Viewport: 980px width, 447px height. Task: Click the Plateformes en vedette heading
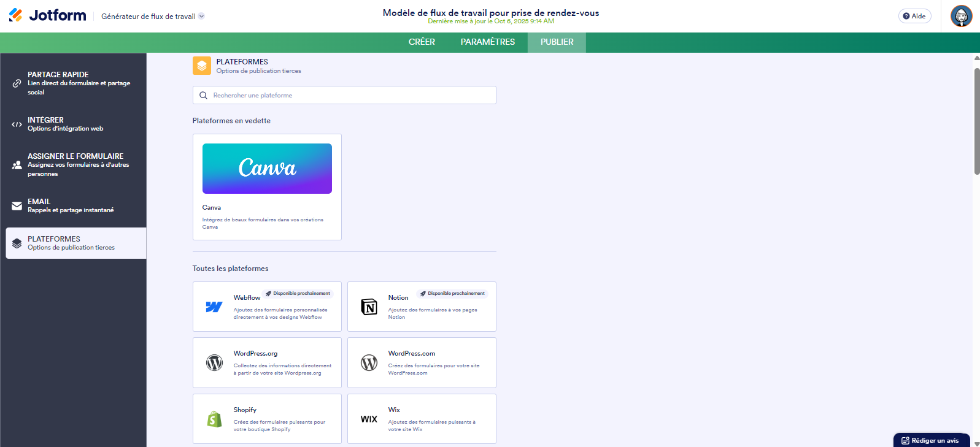[231, 121]
